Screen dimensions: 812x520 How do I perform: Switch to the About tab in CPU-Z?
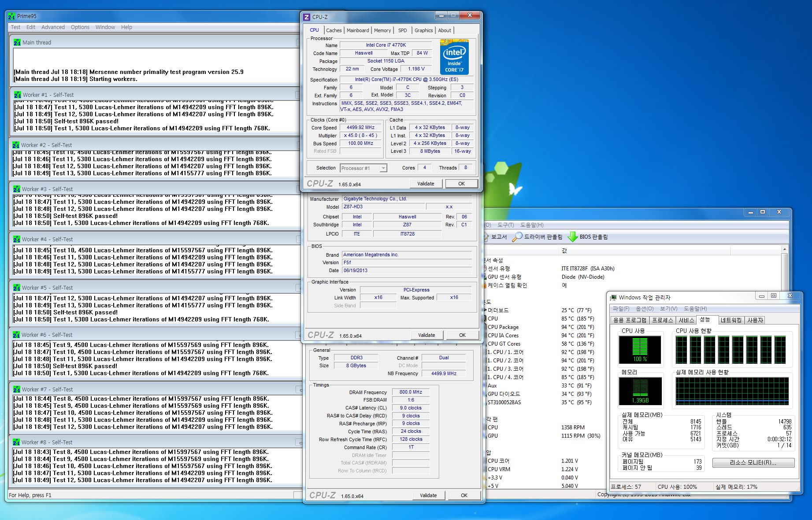tap(445, 30)
